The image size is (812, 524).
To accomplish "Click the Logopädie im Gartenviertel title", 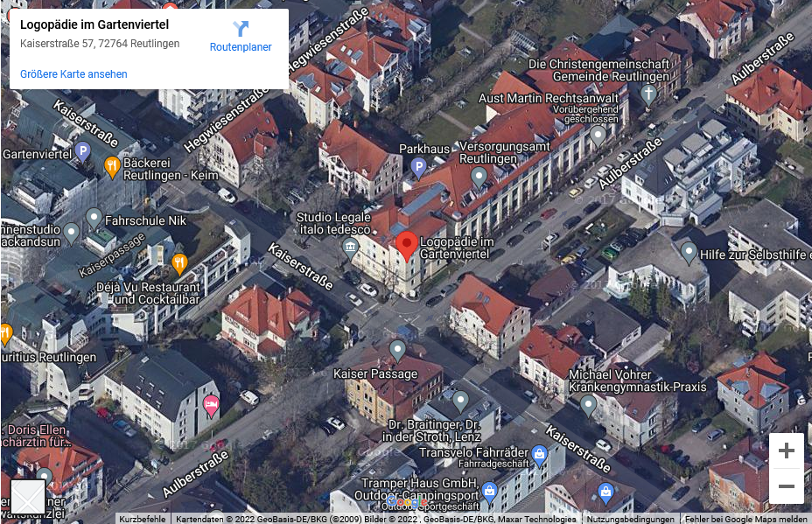I will [x=94, y=24].
